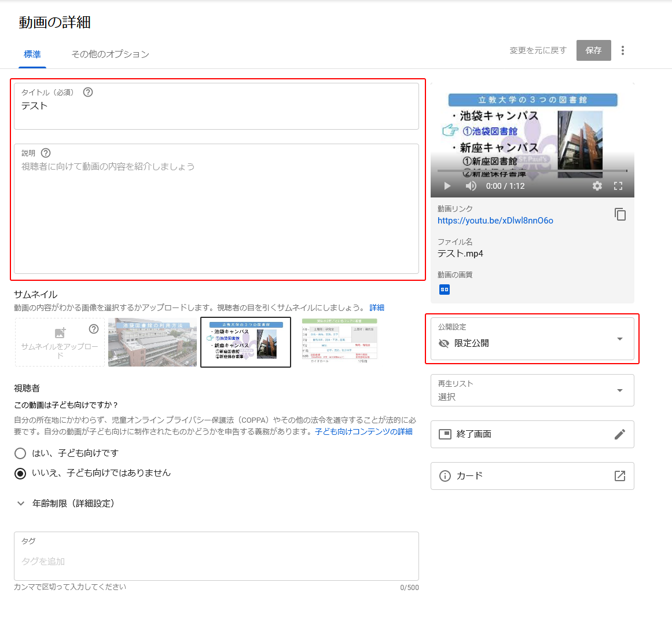This screenshot has height=619, width=672.
Task: Click the タグ input field
Action: 216,556
